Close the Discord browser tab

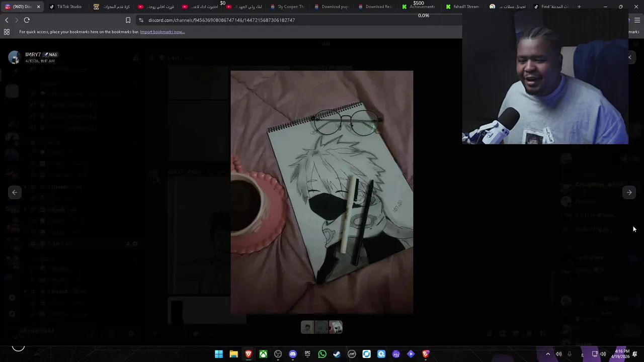coord(38,7)
